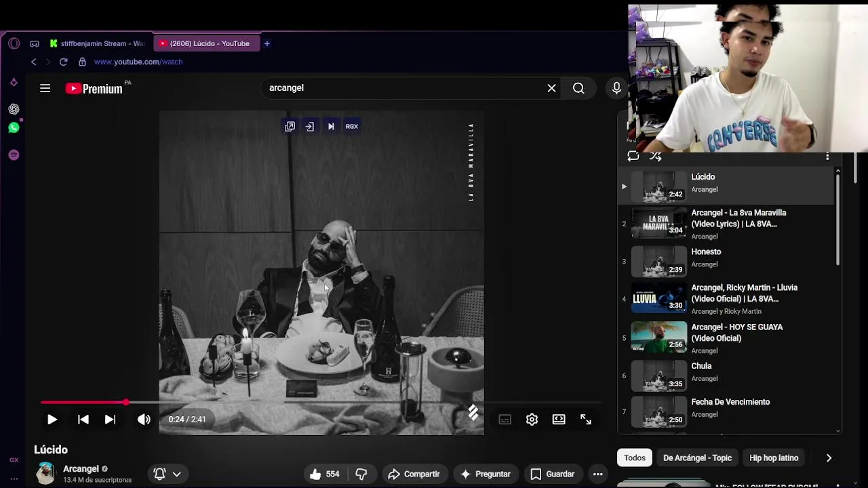Open Arcangel channel avatar

click(x=45, y=473)
